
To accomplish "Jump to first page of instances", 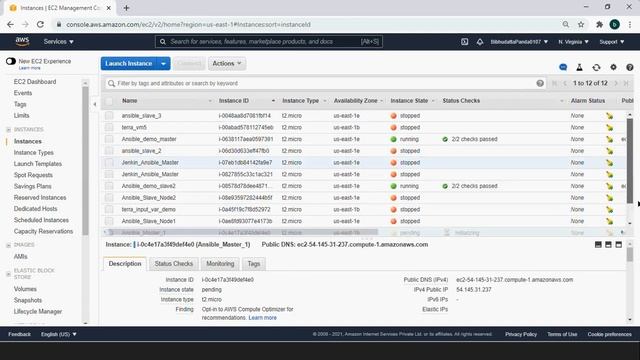I will tap(554, 83).
